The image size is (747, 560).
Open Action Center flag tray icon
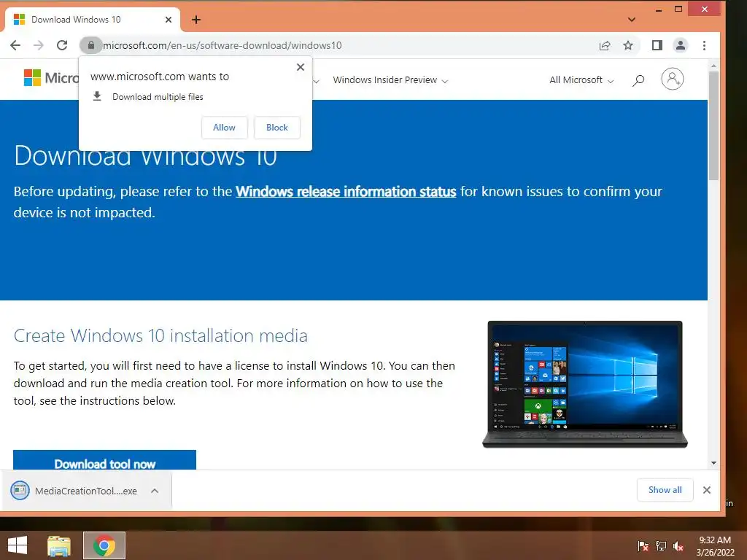tap(643, 546)
